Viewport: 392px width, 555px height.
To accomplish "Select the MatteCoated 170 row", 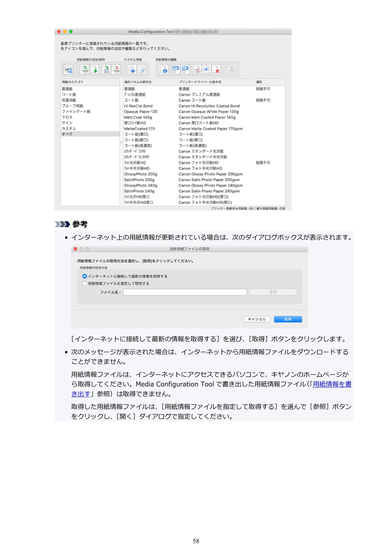I will 204,129.
